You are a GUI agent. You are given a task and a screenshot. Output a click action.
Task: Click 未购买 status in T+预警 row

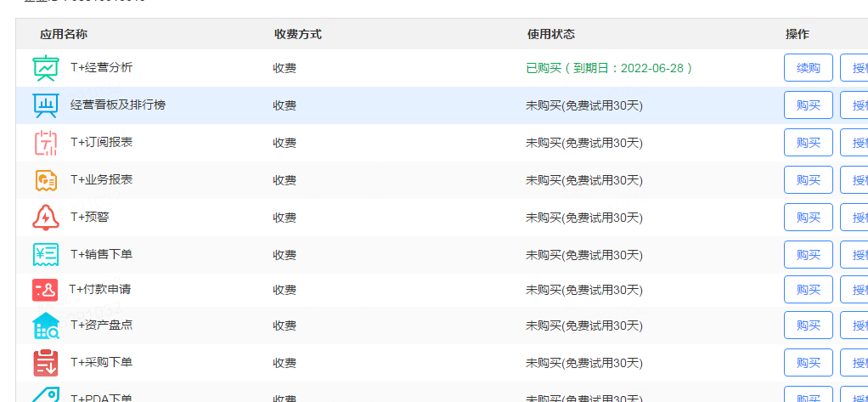(x=584, y=218)
